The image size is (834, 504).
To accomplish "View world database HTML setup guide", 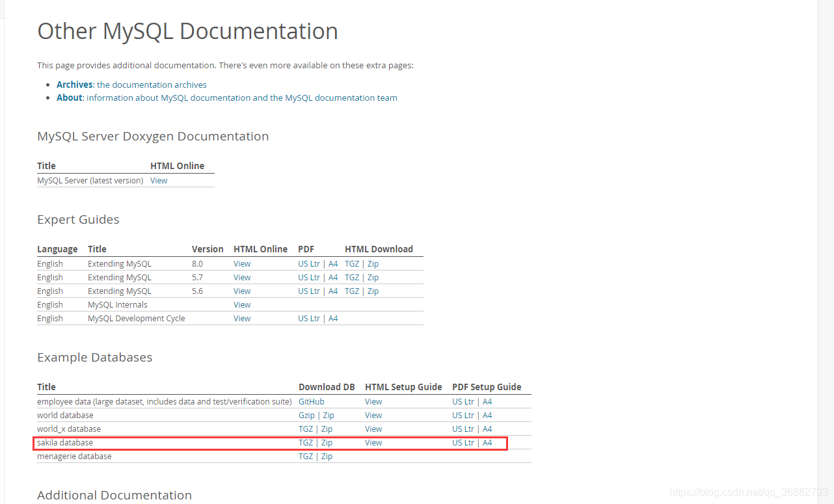I will [x=373, y=416].
